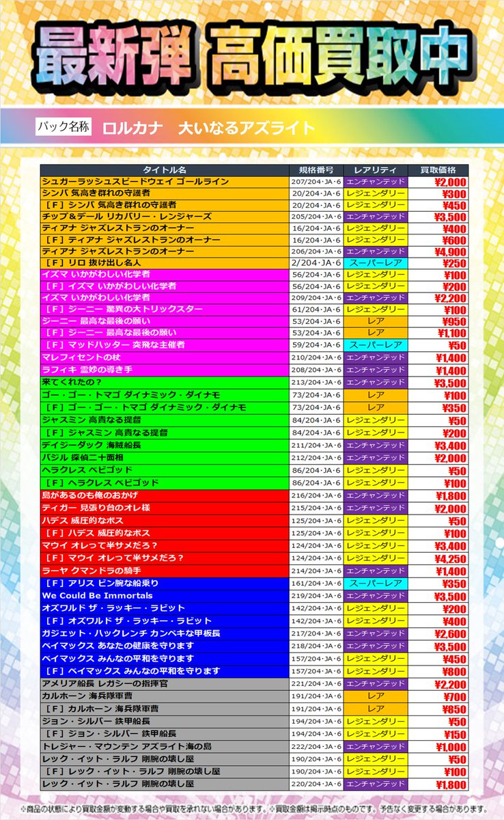This screenshot has width=504, height=820.
Task: Click the pack name ロルカナ 大いなるアズライト
Action: (x=209, y=128)
